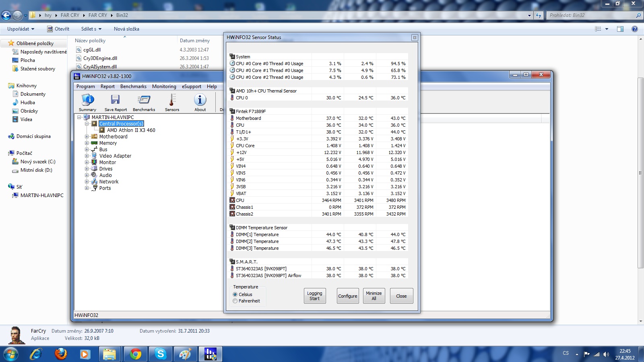Expand the Monitor tree node

87,162
